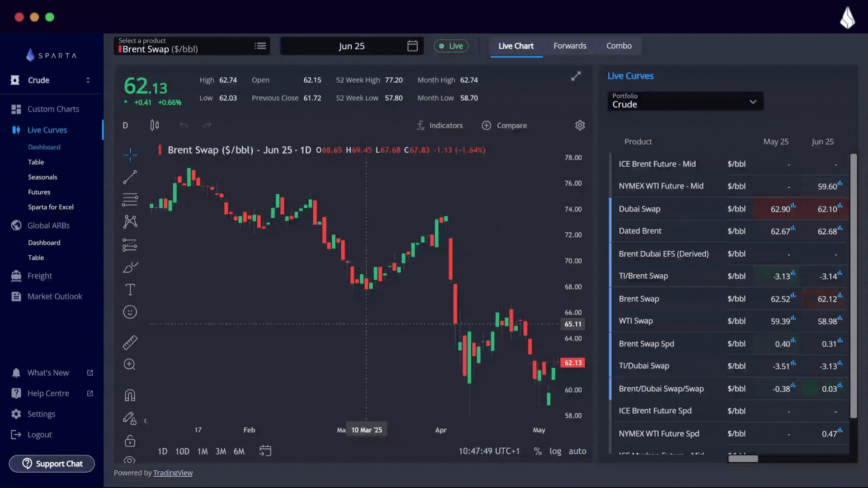
Task: Expand the Portfolio Crude dropdown
Action: [685, 101]
